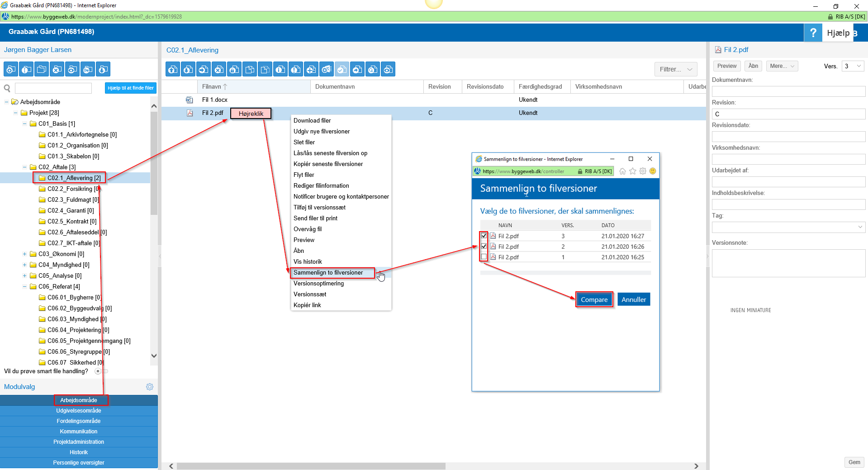
Task: Click the upload file icon in file toolbar
Action: point(173,69)
